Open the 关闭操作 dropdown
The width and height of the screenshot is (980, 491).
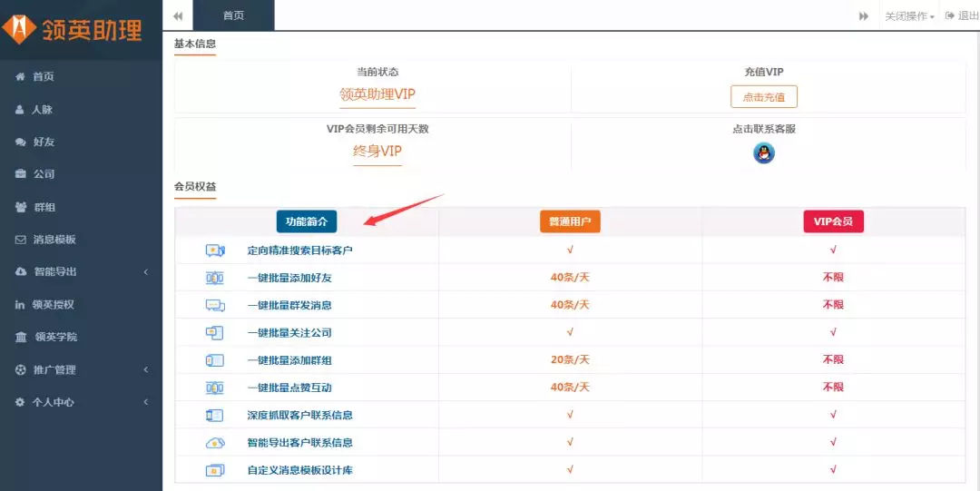point(909,16)
